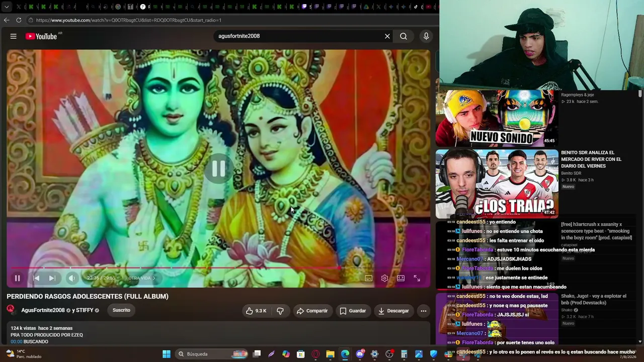Open the browser tab list dropdown
The image size is (644, 362).
point(6,7)
